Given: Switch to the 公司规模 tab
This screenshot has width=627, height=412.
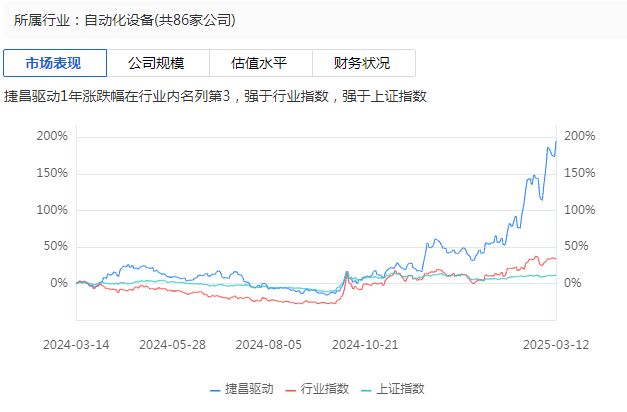Looking at the screenshot, I should pos(158,63).
